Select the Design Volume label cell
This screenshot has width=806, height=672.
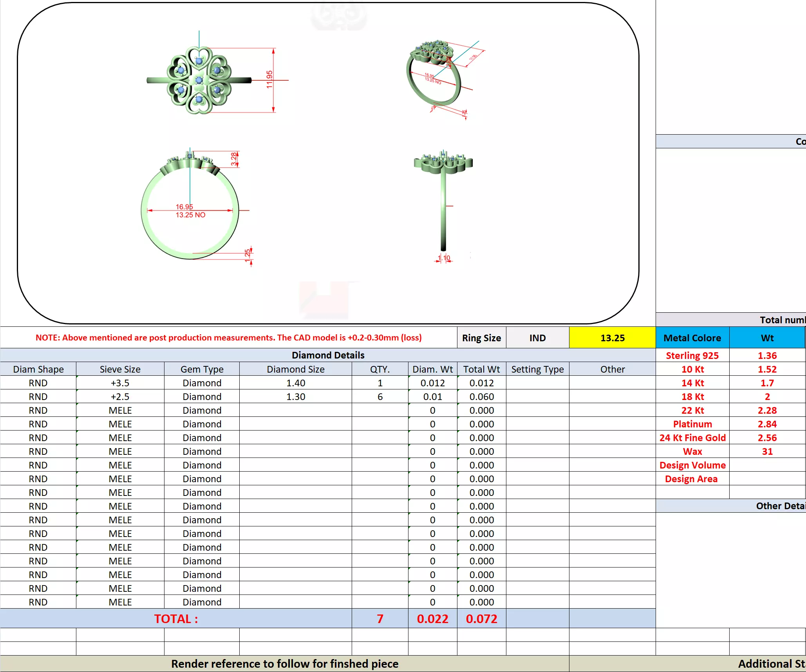[x=692, y=465]
